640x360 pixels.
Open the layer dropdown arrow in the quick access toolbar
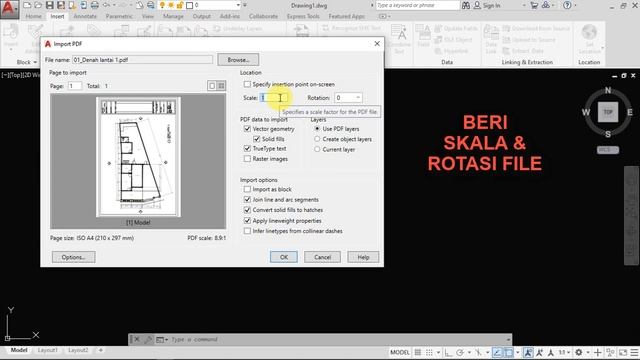(238, 5)
